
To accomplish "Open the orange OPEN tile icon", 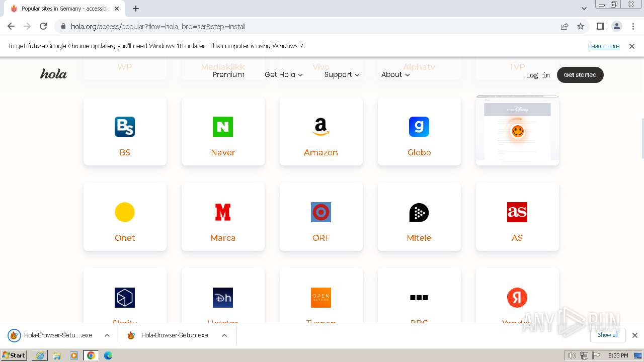I will [321, 298].
